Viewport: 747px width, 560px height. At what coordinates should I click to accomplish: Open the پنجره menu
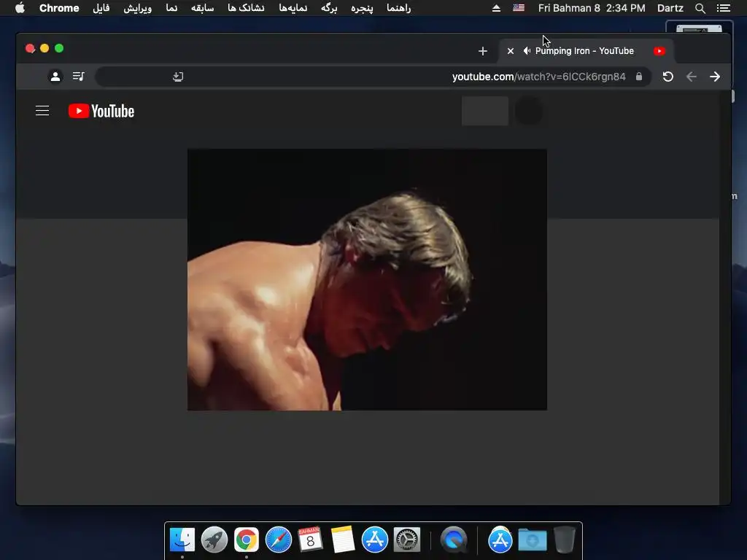coord(362,8)
